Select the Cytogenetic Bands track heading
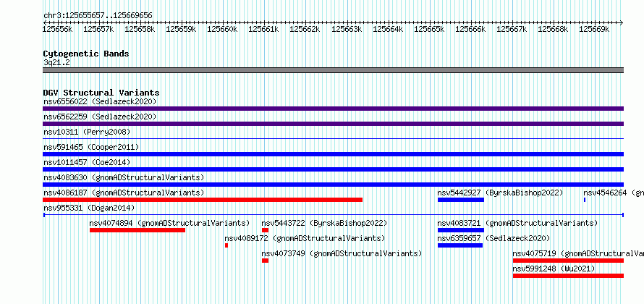The height and width of the screenshot is (304, 644). pos(86,54)
